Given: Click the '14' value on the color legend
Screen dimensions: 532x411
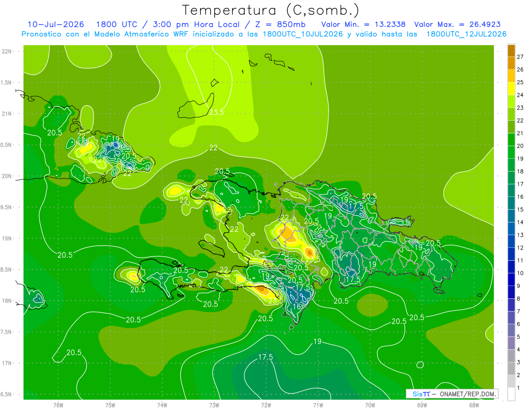Looking at the screenshot, I should [x=520, y=222].
